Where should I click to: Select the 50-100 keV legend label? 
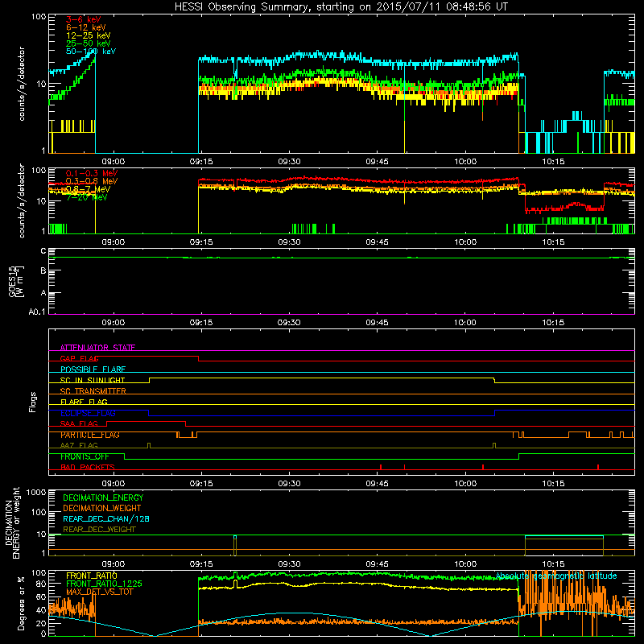click(x=91, y=52)
